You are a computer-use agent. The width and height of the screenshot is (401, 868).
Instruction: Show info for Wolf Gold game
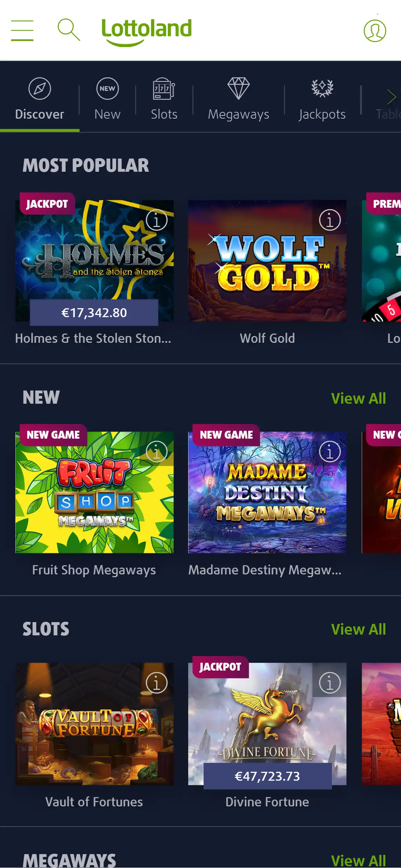[x=330, y=220]
